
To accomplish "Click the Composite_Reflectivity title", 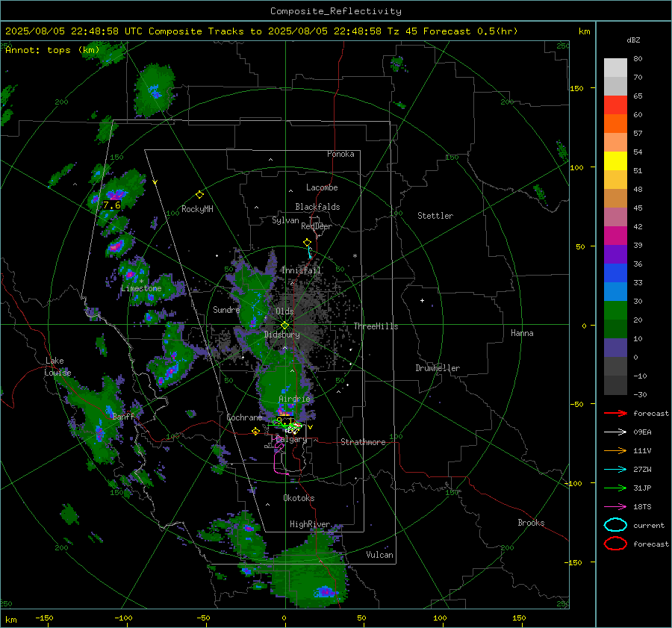I will click(x=336, y=11).
